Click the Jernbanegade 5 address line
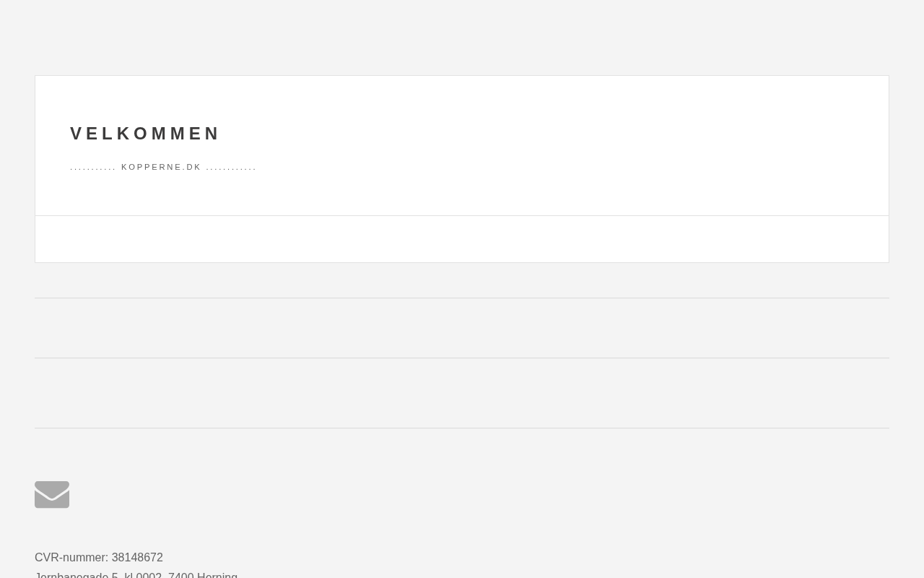The width and height of the screenshot is (924, 578). (x=77, y=575)
